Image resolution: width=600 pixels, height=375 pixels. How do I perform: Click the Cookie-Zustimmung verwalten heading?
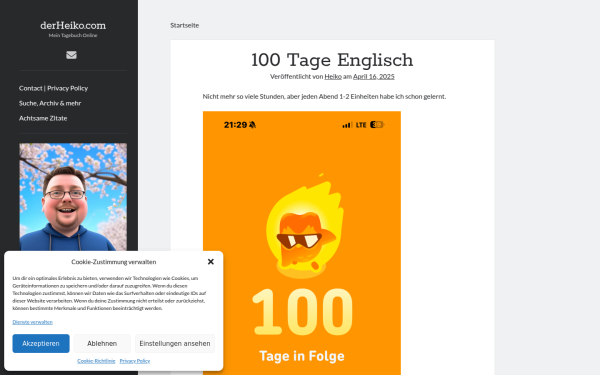114,262
